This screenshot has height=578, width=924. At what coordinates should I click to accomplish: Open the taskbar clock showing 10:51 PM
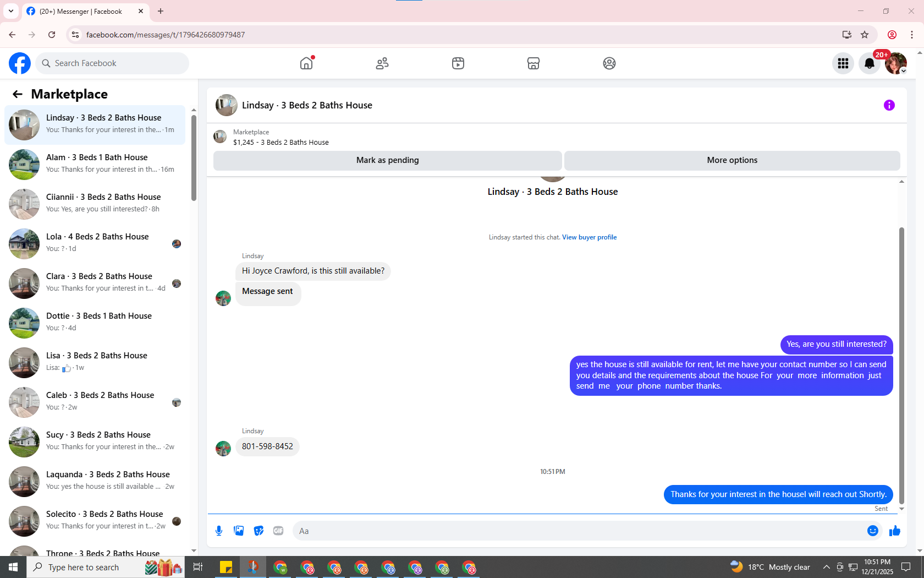coord(877,567)
